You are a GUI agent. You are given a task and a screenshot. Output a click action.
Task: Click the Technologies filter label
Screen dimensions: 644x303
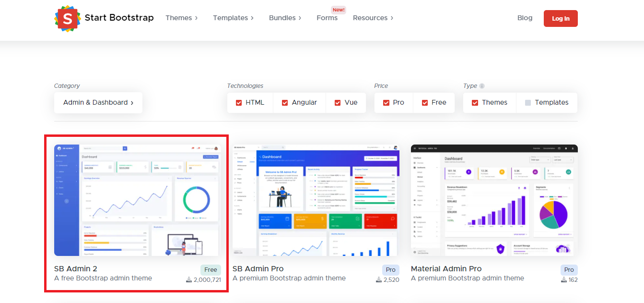point(245,86)
